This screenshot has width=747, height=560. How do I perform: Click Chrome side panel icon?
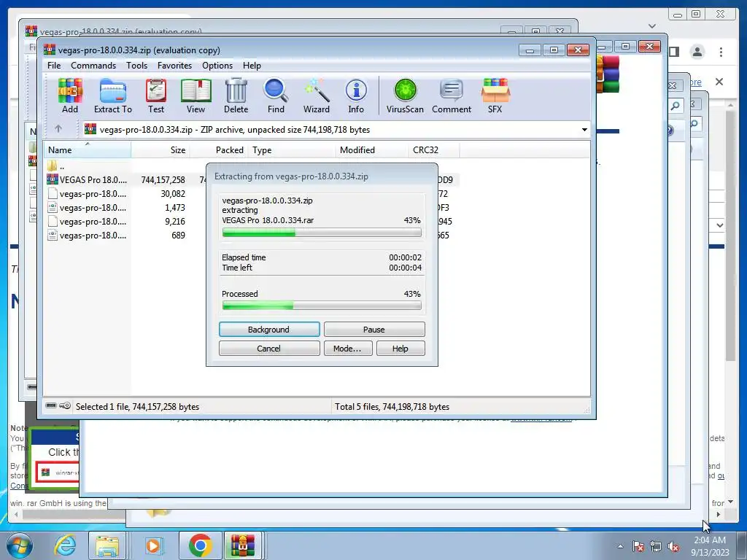click(x=674, y=52)
